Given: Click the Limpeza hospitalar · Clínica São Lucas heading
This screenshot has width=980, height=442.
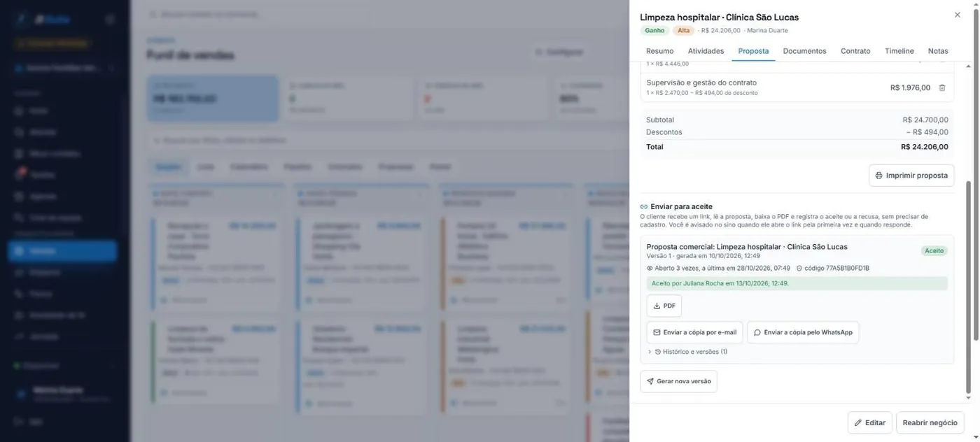Looking at the screenshot, I should [719, 17].
